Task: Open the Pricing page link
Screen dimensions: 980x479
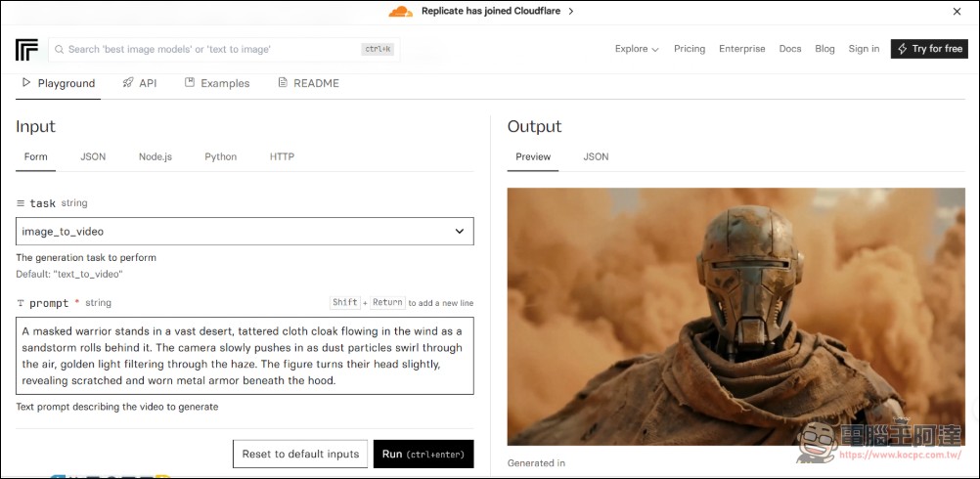Action: (x=690, y=49)
